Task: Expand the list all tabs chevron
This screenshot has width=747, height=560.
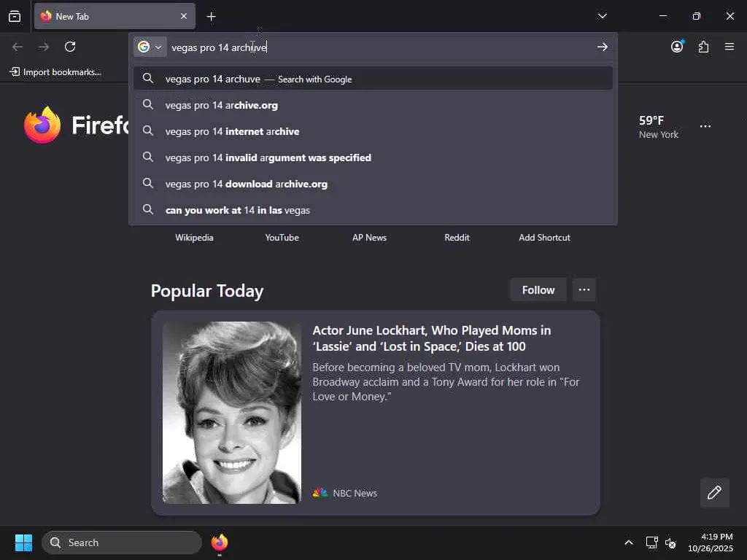Action: pos(602,16)
